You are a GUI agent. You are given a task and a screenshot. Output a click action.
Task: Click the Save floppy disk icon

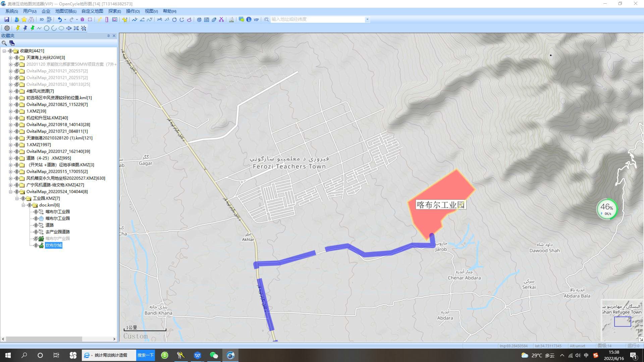click(6, 19)
